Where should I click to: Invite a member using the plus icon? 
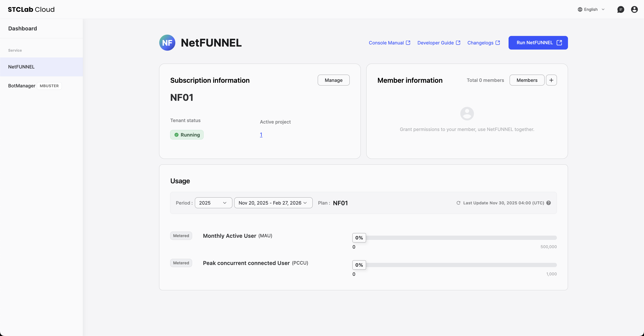click(552, 80)
